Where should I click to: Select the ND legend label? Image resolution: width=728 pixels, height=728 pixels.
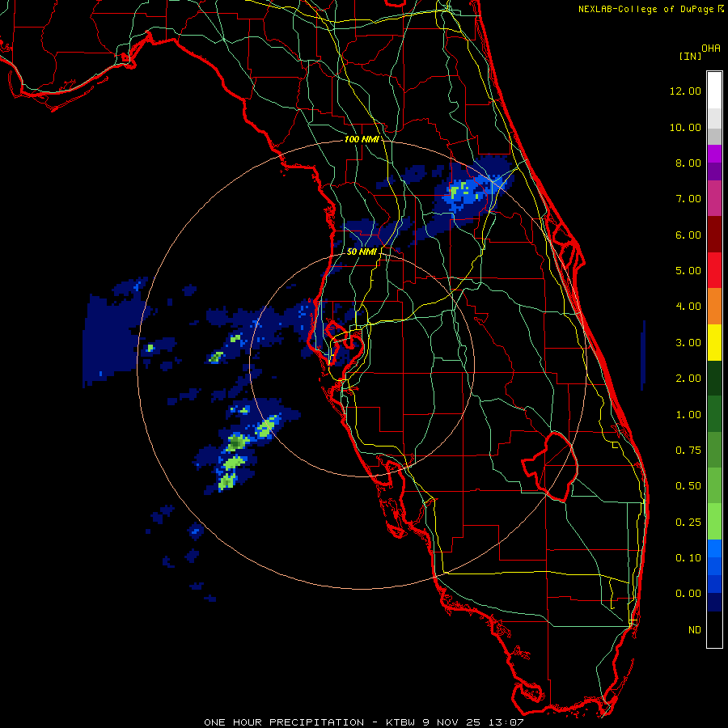[695, 630]
